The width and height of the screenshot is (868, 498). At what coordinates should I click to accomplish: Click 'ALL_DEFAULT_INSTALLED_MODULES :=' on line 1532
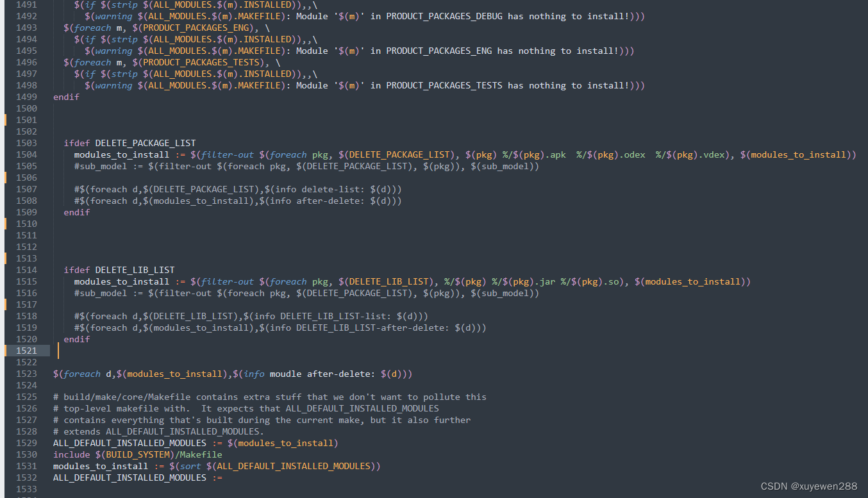click(138, 477)
